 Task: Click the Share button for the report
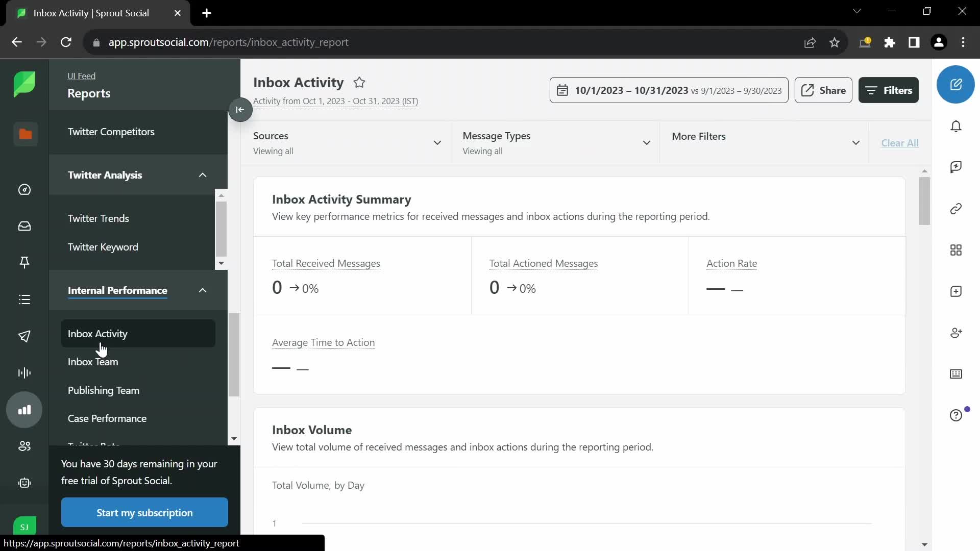pos(824,90)
